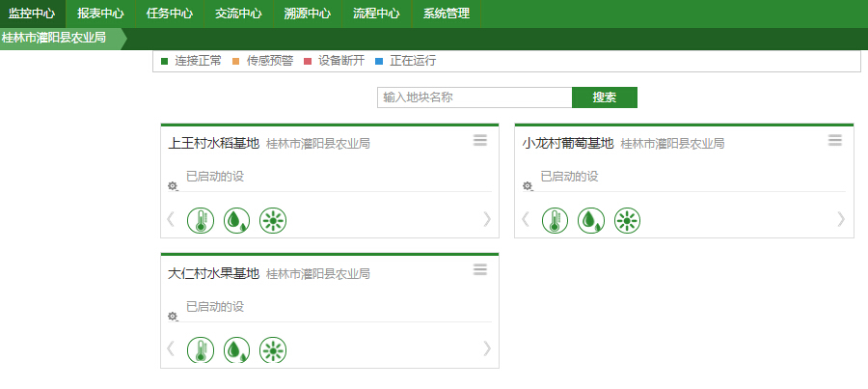This screenshot has height=389, width=868.
Task: Click the green 连接正常 legend square
Action: click(x=165, y=61)
